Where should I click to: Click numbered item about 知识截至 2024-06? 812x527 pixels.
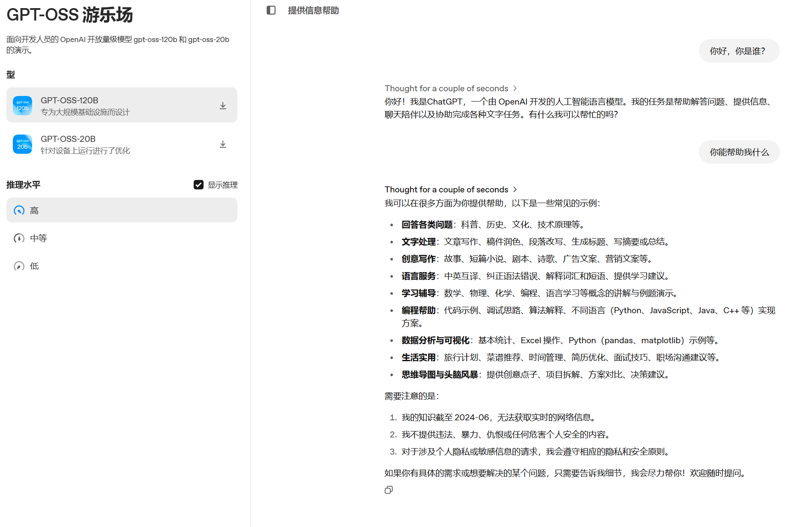tap(499, 417)
